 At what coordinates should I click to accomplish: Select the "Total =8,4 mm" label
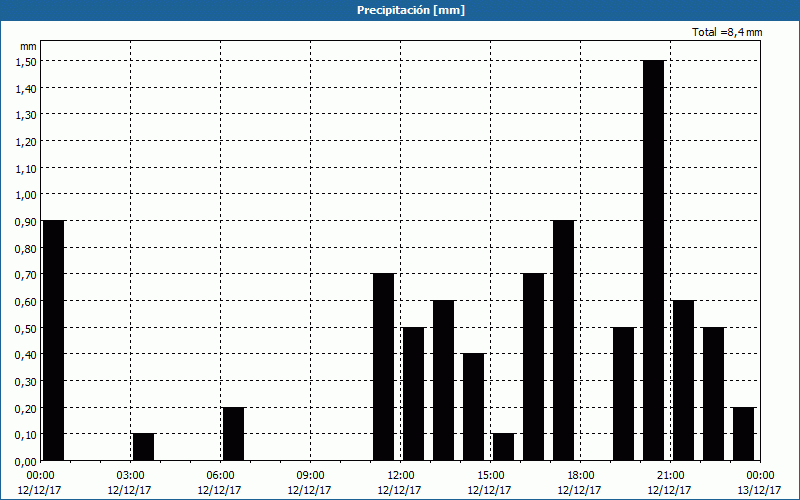pos(727,32)
